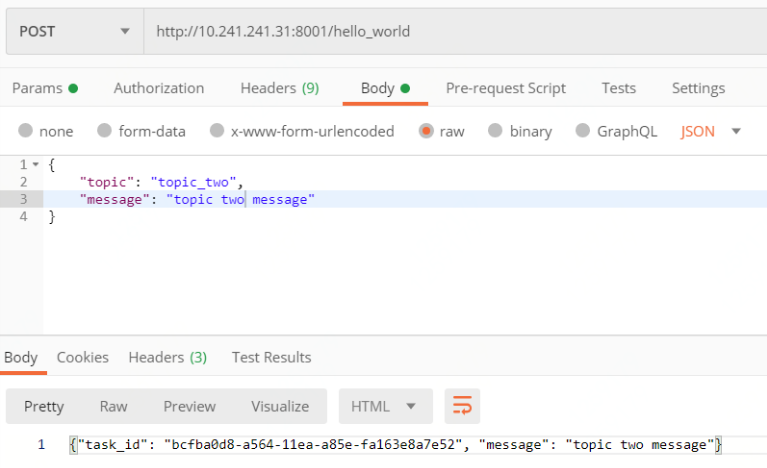This screenshot has width=767, height=468.
Task: Click the closing brace on line 4
Action: click(x=52, y=217)
